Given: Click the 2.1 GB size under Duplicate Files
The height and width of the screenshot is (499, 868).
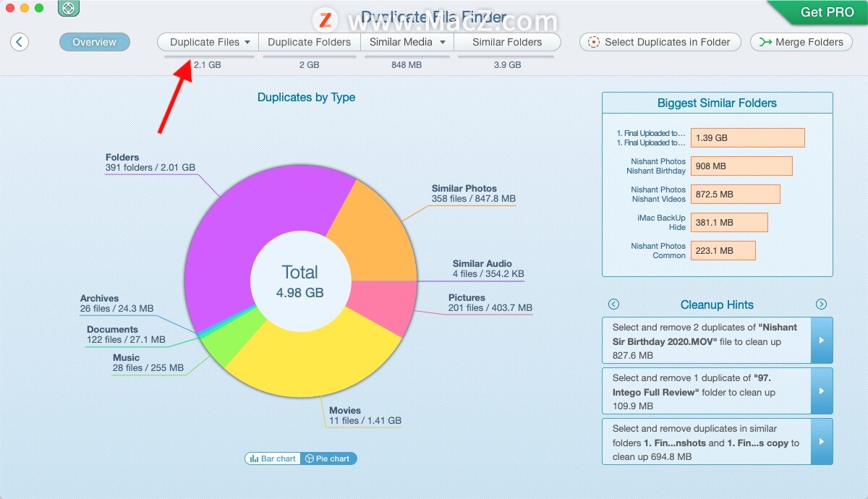Looking at the screenshot, I should 208,64.
